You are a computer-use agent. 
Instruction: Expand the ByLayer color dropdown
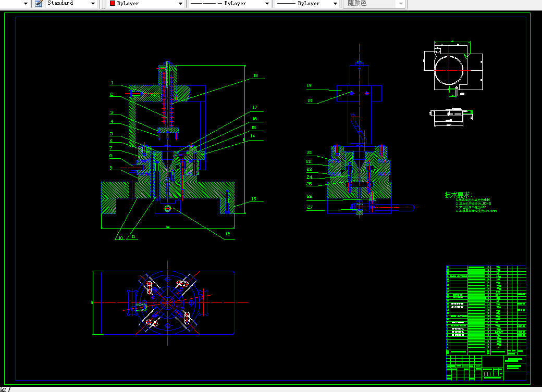(x=180, y=4)
